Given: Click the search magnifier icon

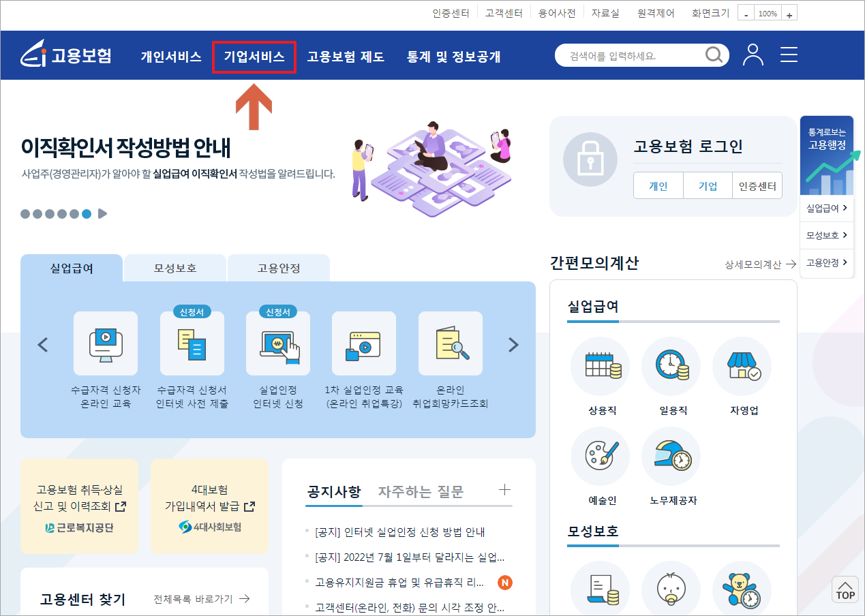Looking at the screenshot, I should click(714, 55).
